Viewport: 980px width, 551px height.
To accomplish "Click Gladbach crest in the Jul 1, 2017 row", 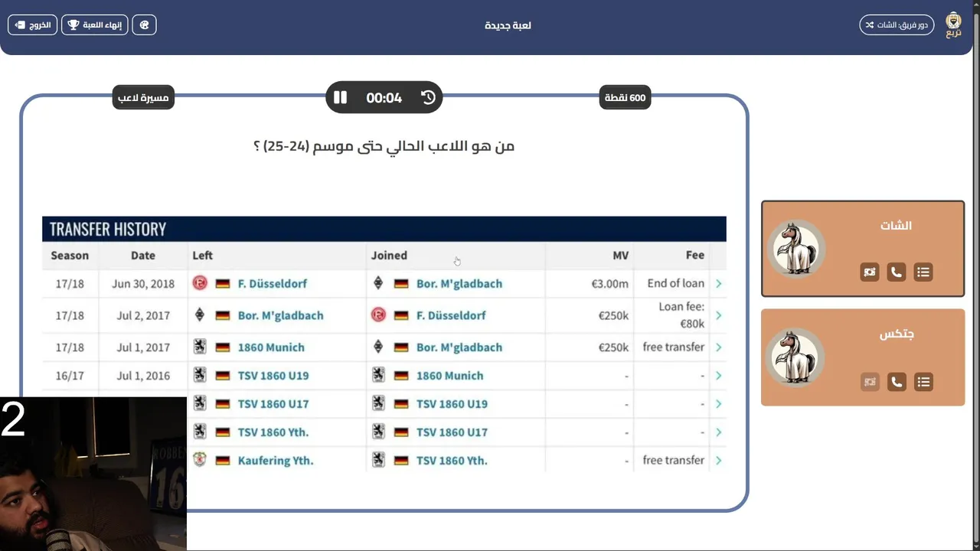I will coord(377,347).
